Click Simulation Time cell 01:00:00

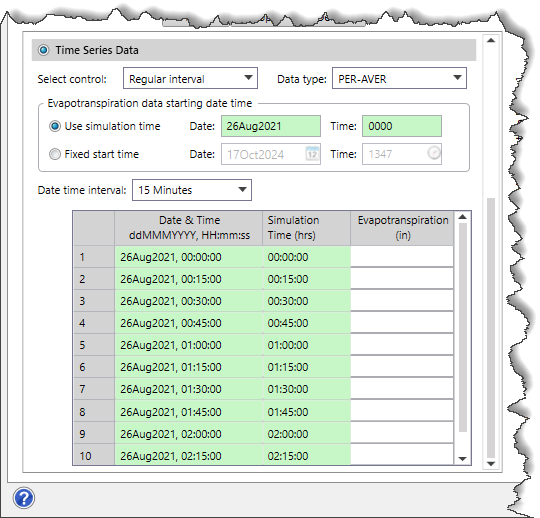coord(307,345)
